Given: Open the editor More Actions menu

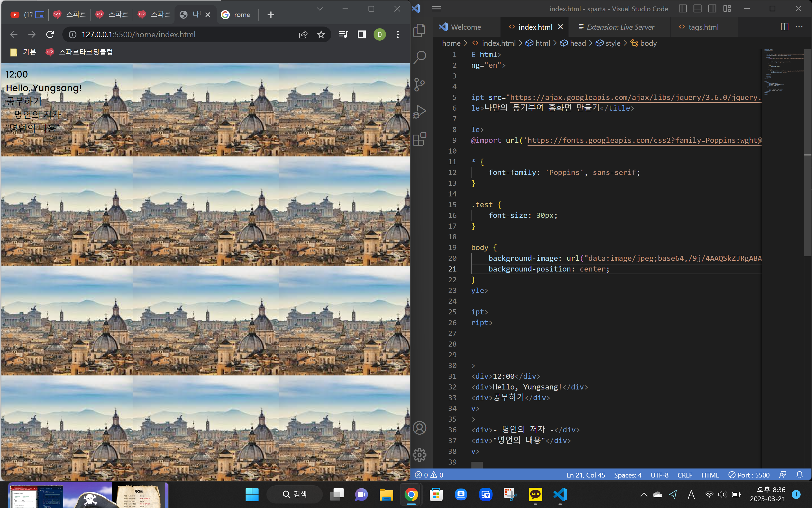Looking at the screenshot, I should tap(799, 27).
